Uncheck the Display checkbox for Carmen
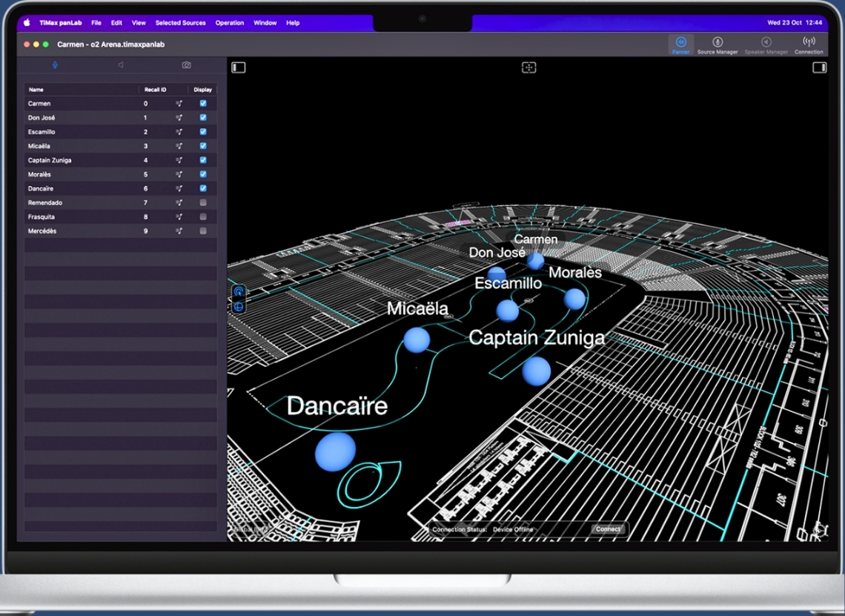 point(203,104)
